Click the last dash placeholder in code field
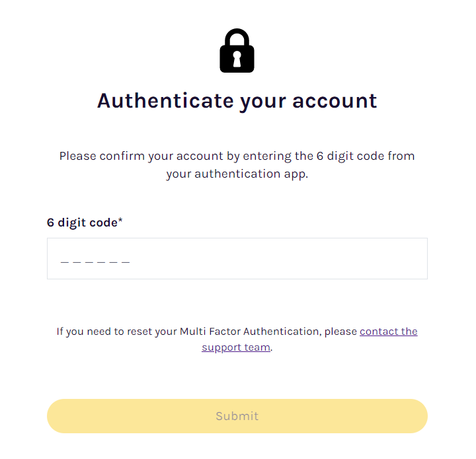The height and width of the screenshot is (459, 476). click(x=126, y=262)
